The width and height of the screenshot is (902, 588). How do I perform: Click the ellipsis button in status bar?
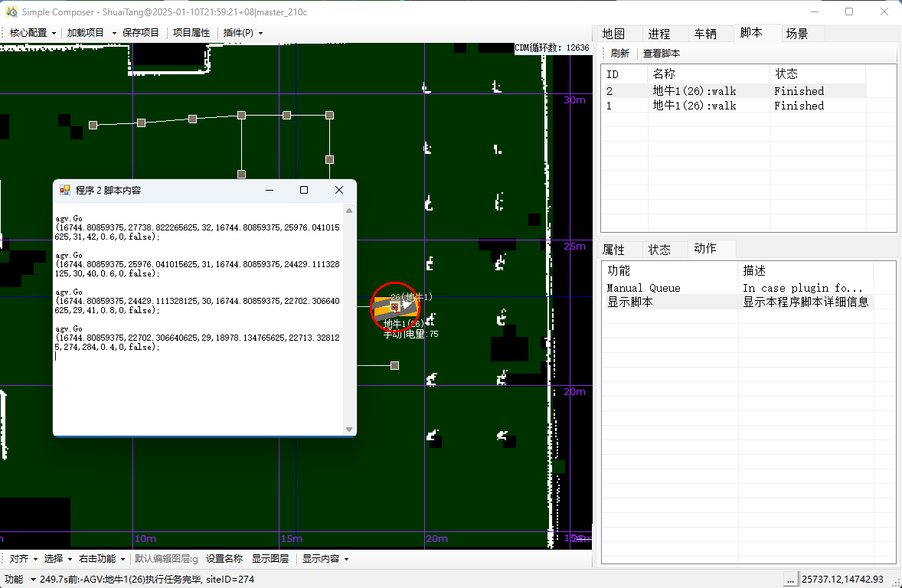[x=790, y=580]
